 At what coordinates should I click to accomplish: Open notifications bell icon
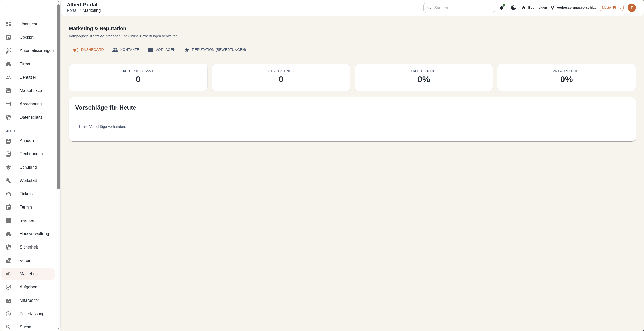pos(502,8)
